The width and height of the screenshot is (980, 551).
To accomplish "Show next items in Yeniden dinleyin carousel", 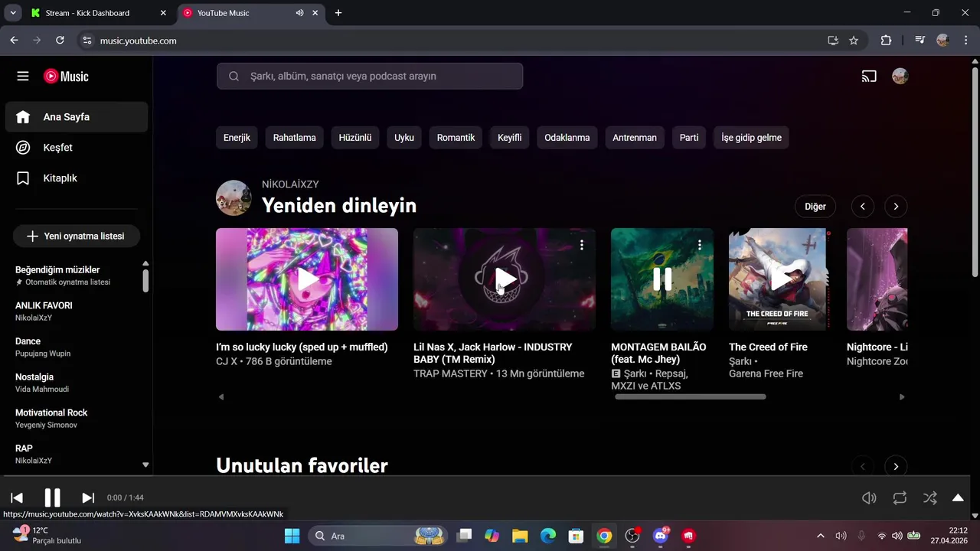I will coord(896,207).
